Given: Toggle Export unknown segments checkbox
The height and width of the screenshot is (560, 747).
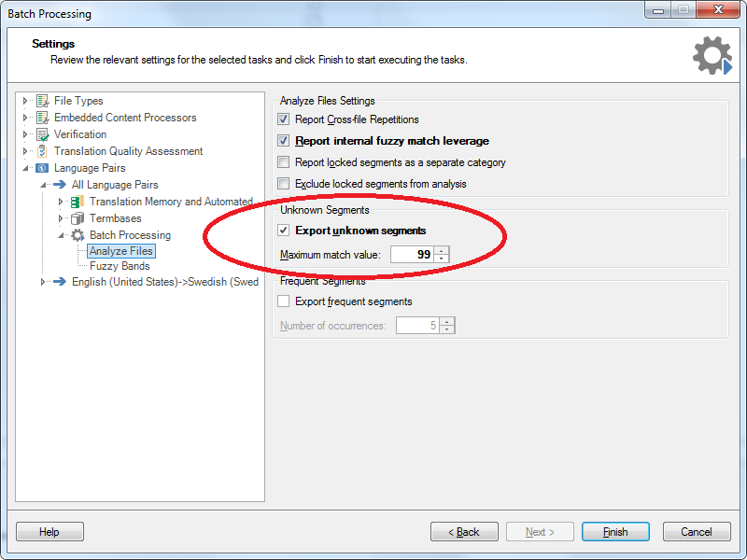Looking at the screenshot, I should [284, 231].
